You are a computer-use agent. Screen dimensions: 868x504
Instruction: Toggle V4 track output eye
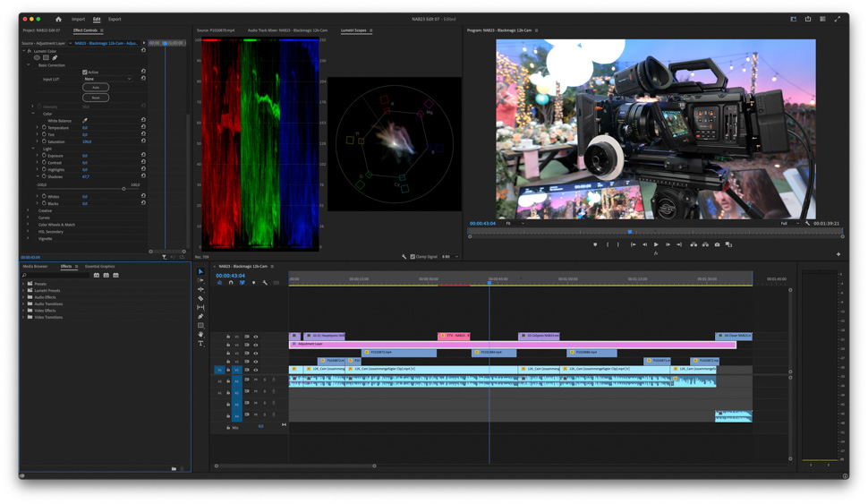[256, 345]
